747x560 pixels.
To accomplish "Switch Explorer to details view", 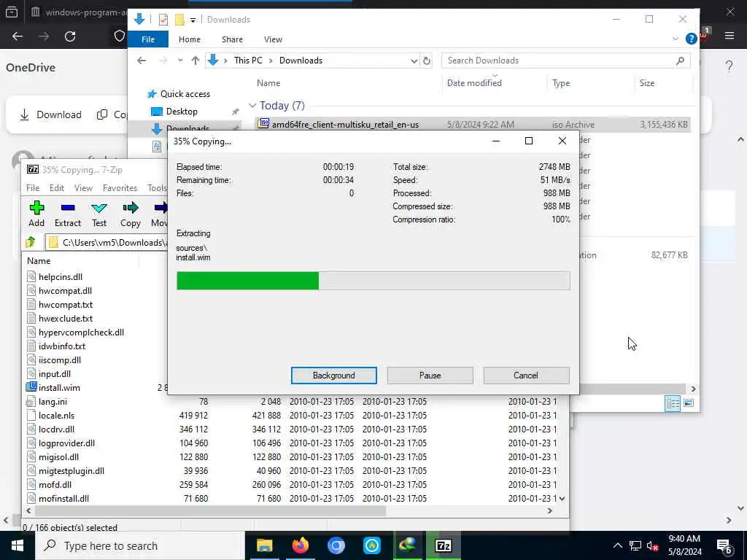I will coord(673,403).
